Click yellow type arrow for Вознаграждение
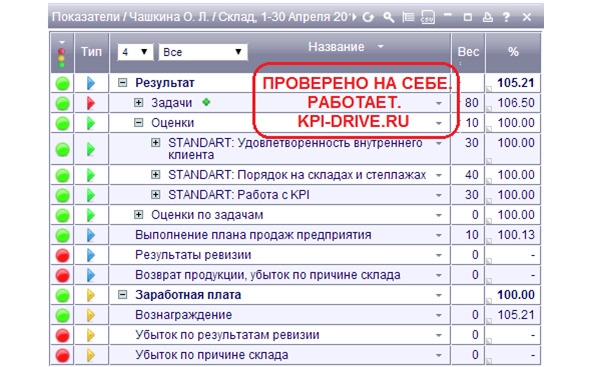 90,315
